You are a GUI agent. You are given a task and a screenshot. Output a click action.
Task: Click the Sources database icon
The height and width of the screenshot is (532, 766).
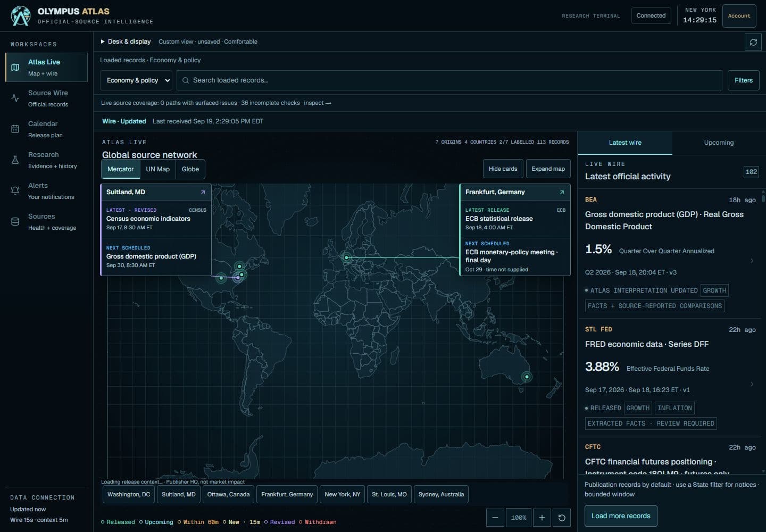[x=15, y=222]
